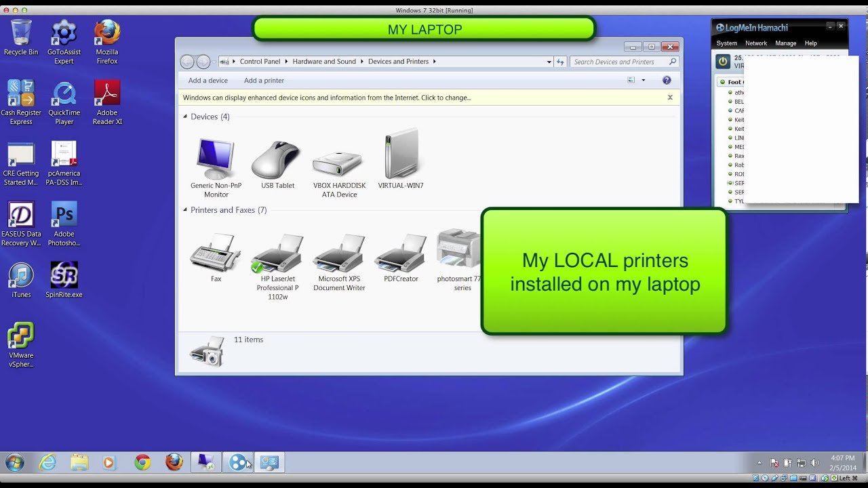The width and height of the screenshot is (868, 488).
Task: Open Windows Explorer from taskbar
Action: coord(79,463)
